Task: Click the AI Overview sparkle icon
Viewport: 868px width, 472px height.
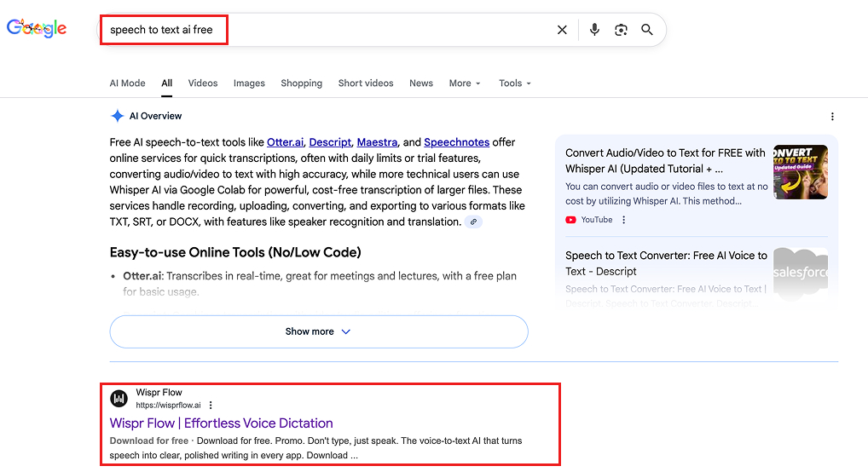Action: (118, 116)
